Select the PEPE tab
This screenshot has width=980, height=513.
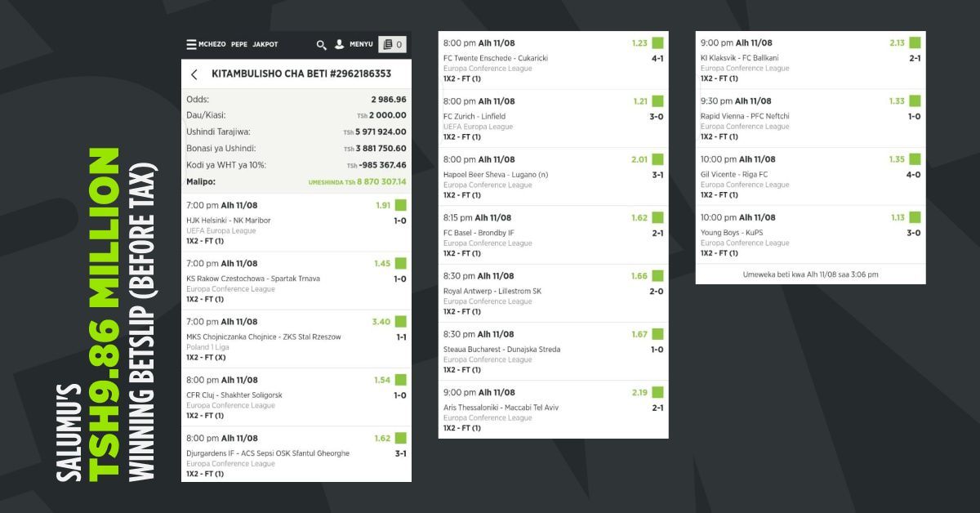click(x=239, y=45)
